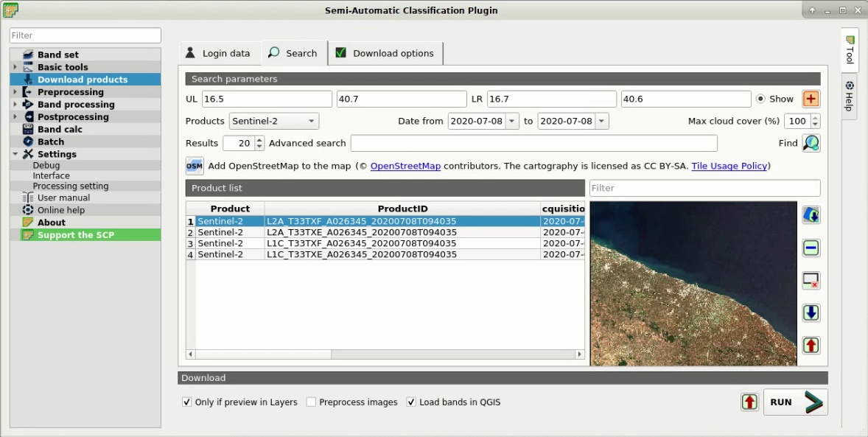The height and width of the screenshot is (437, 868).
Task: Click the remove highlighted rows minus icon
Action: coord(811,248)
